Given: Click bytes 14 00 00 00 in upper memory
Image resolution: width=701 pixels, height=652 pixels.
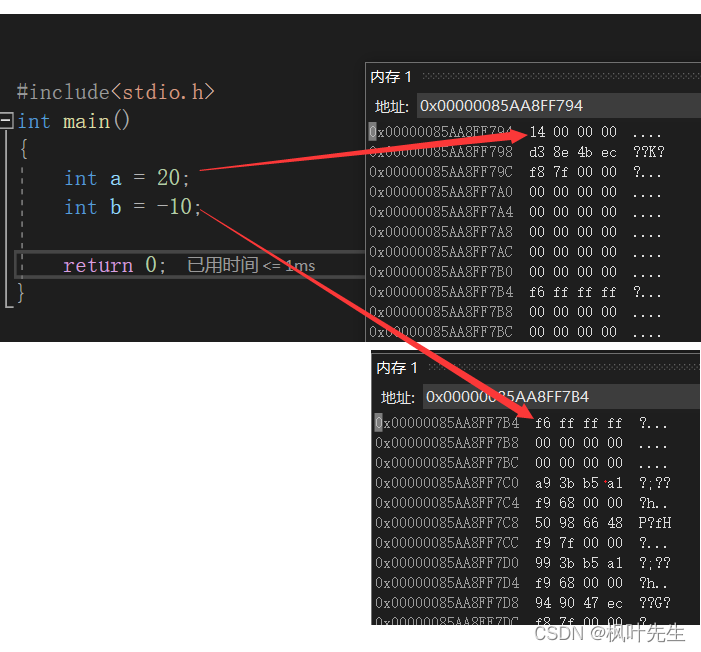Looking at the screenshot, I should click(x=572, y=132).
